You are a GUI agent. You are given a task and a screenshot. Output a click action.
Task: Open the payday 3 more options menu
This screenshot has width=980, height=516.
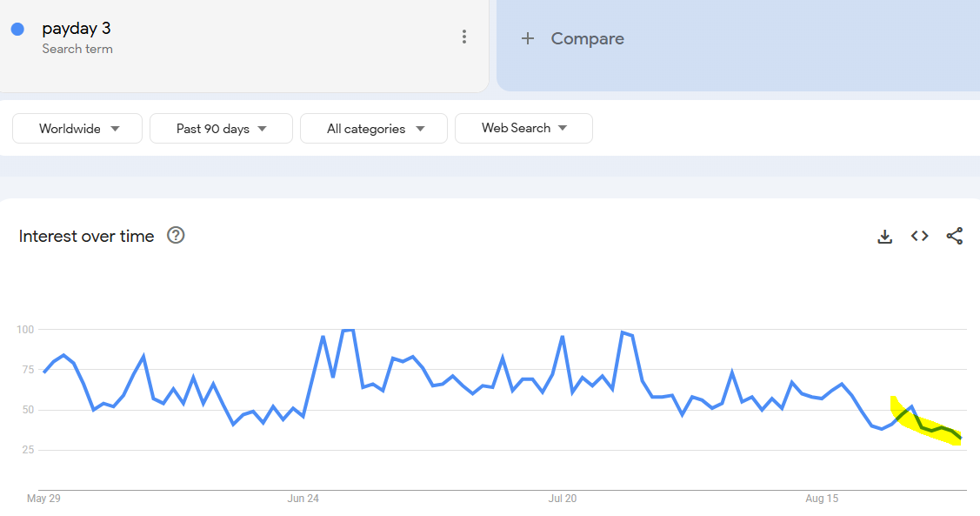pyautogui.click(x=464, y=37)
